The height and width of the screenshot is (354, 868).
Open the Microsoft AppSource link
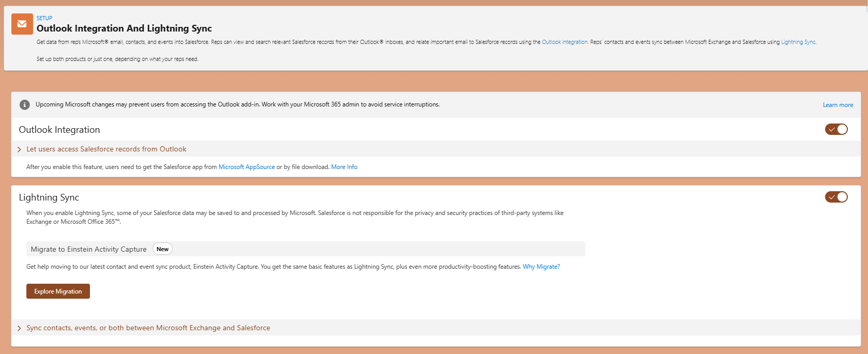pyautogui.click(x=247, y=167)
